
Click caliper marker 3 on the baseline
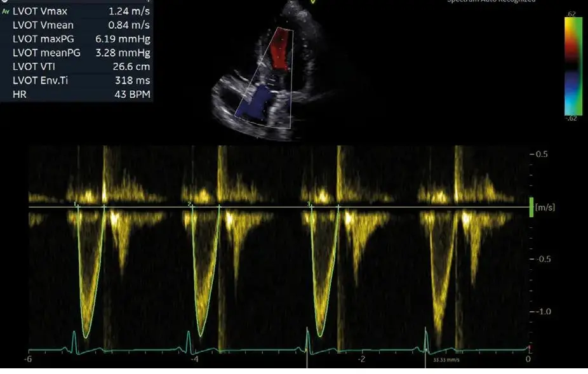click(309, 204)
